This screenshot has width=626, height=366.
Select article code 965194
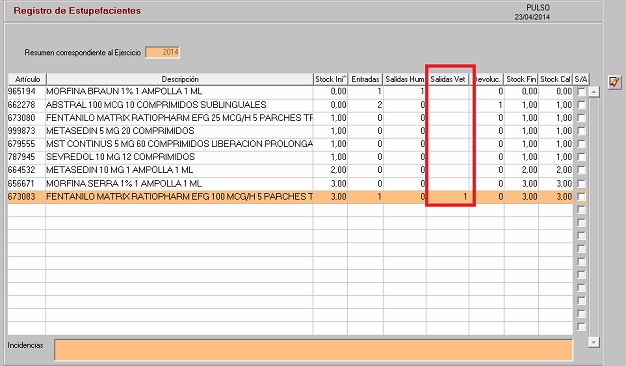tap(22, 91)
